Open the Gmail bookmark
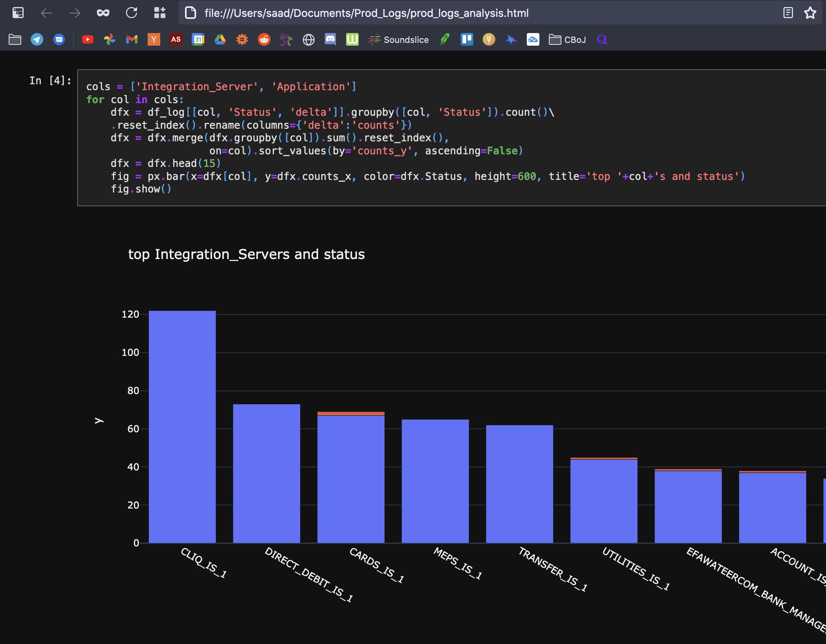The image size is (826, 644). [x=131, y=39]
